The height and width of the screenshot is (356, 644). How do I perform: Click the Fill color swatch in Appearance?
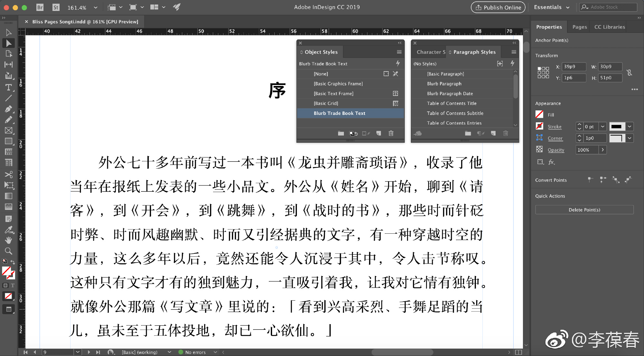click(539, 114)
